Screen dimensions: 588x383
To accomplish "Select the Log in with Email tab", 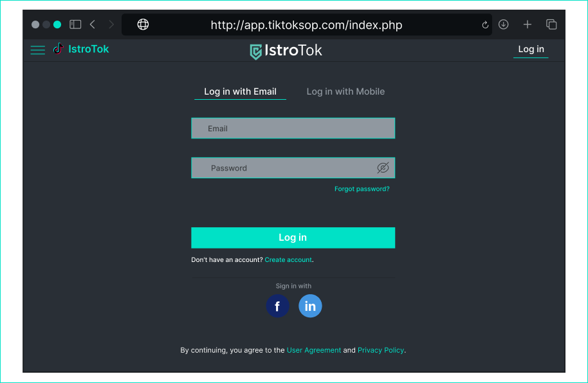I will [240, 91].
